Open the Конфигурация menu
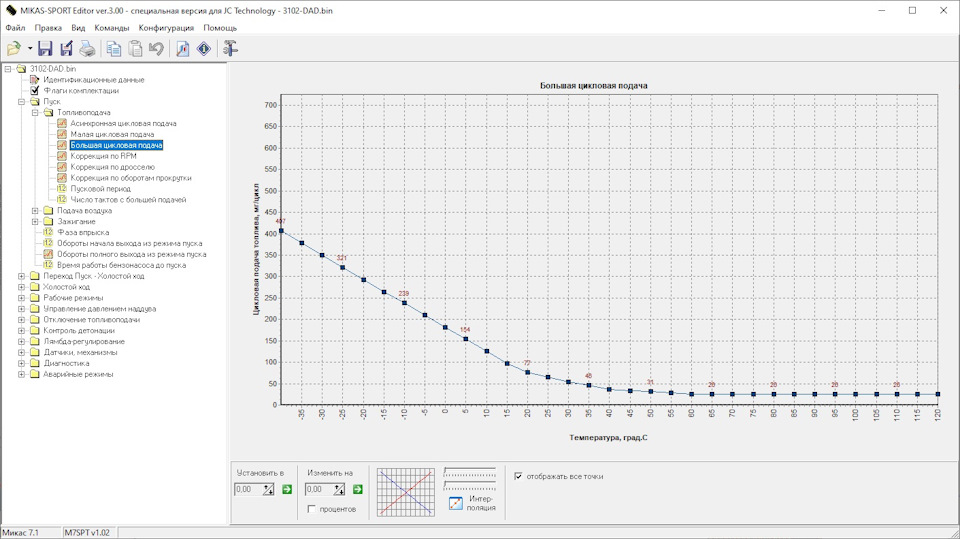This screenshot has height=539, width=960. pyautogui.click(x=166, y=28)
